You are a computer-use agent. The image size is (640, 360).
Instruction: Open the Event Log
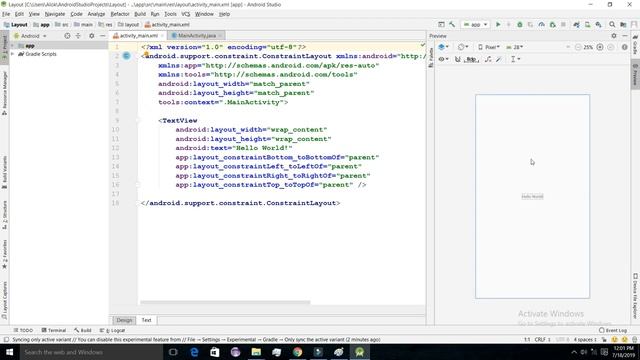pos(613,330)
